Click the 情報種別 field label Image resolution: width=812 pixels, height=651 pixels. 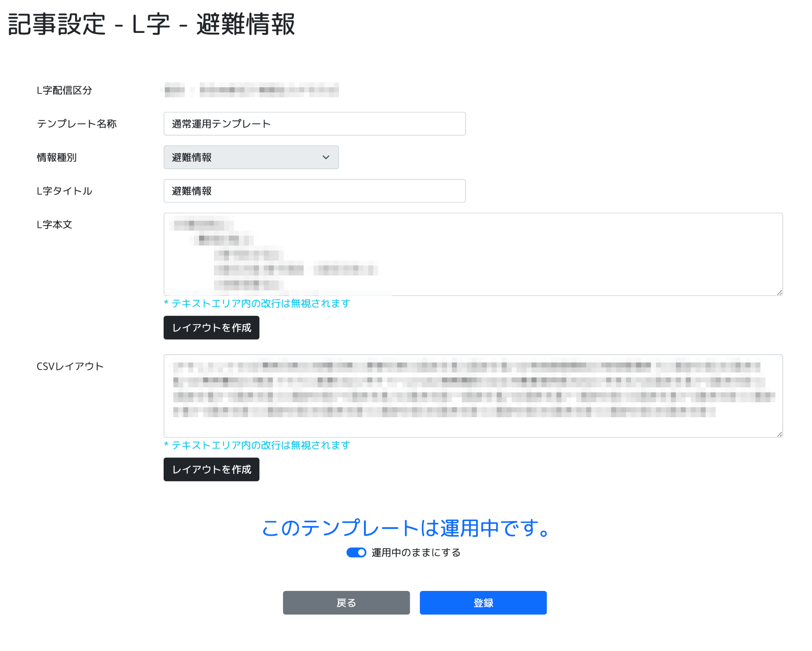pos(57,157)
